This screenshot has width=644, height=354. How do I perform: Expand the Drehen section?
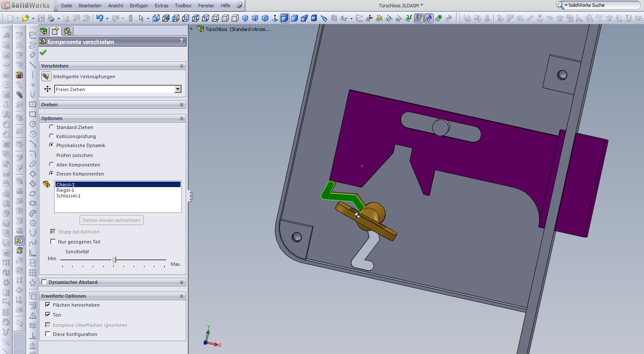tap(181, 105)
